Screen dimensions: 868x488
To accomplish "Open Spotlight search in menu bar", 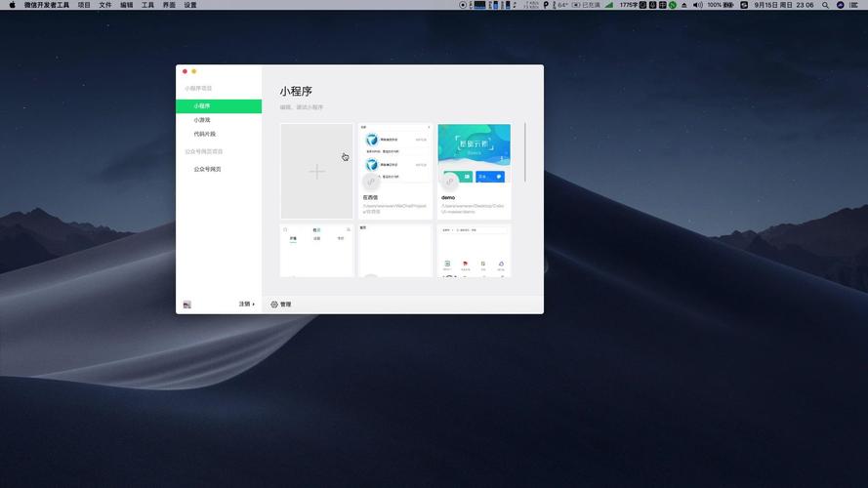I will pos(825,5).
